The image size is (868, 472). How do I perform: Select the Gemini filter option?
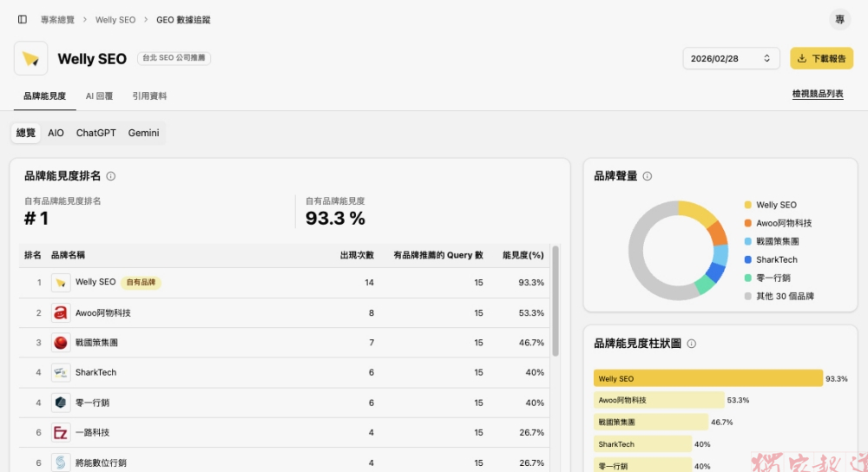tap(143, 133)
